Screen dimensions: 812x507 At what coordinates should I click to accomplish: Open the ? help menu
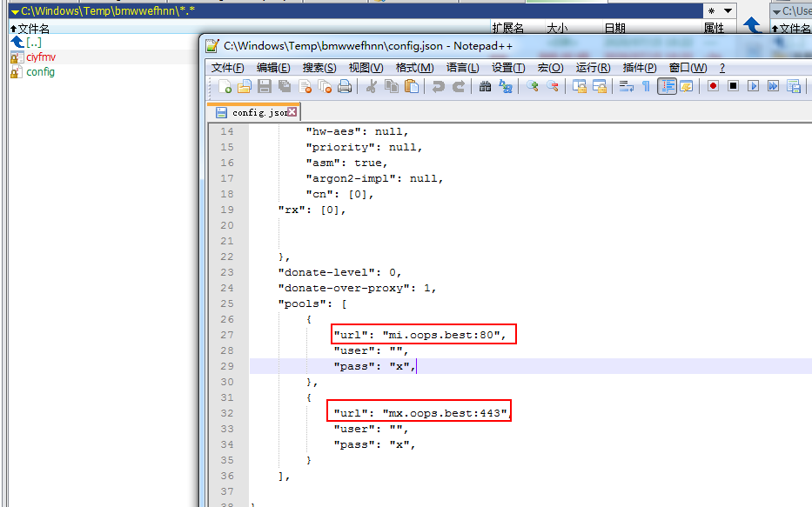tap(722, 68)
